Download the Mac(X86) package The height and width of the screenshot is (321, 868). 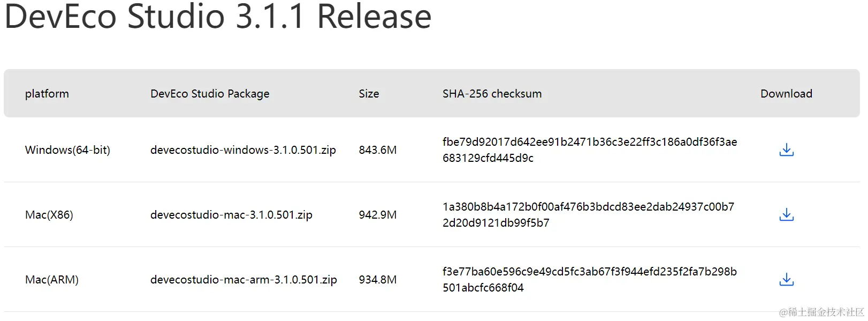pyautogui.click(x=786, y=215)
